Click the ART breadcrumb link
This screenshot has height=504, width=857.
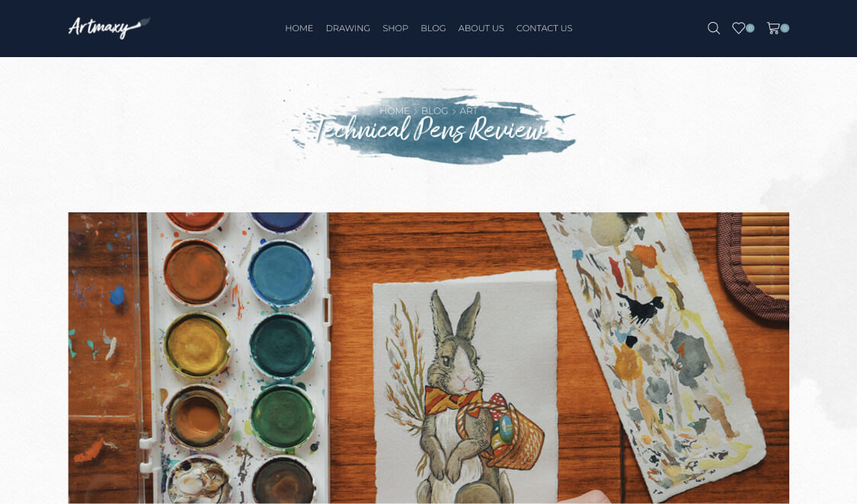[468, 111]
